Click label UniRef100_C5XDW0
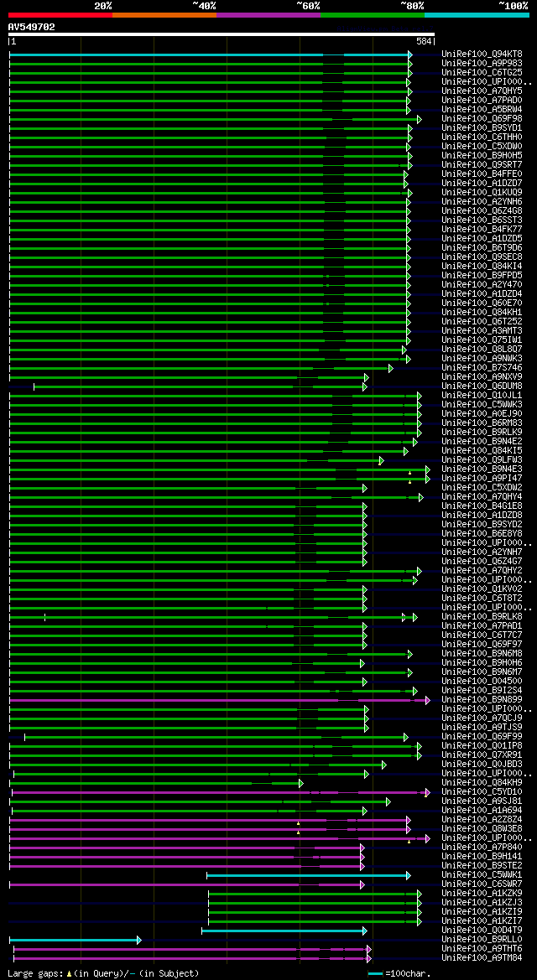 pyautogui.click(x=482, y=146)
